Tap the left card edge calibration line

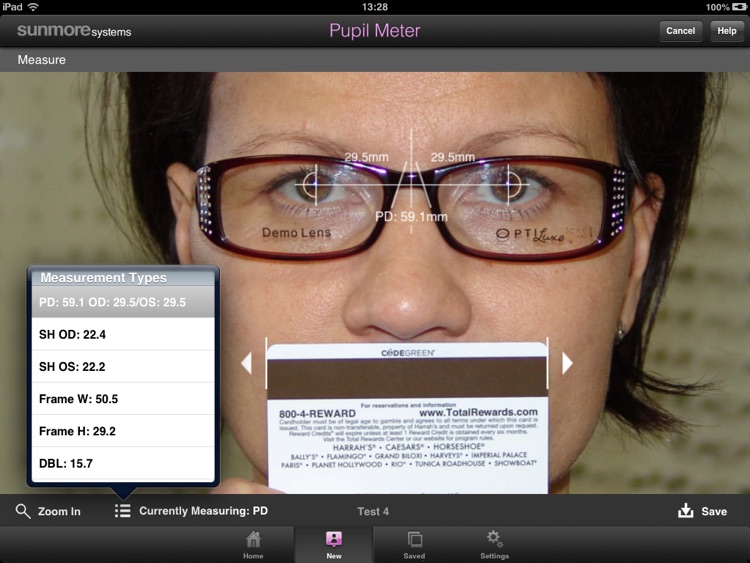tap(266, 363)
